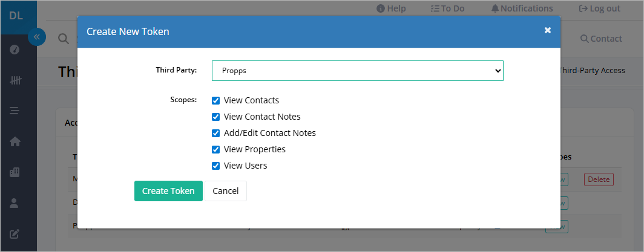Open the person sidebar icon
The width and height of the screenshot is (644, 252).
(x=15, y=203)
